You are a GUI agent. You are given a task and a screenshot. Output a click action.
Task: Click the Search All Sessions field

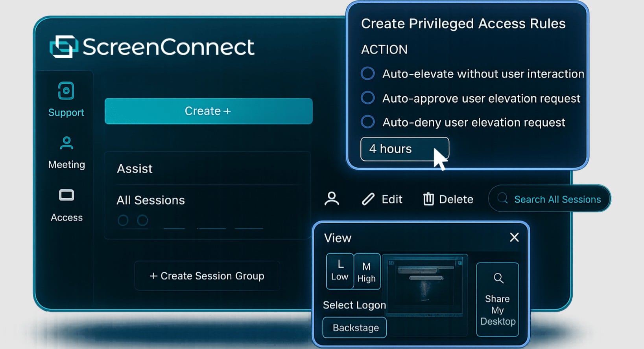550,198
